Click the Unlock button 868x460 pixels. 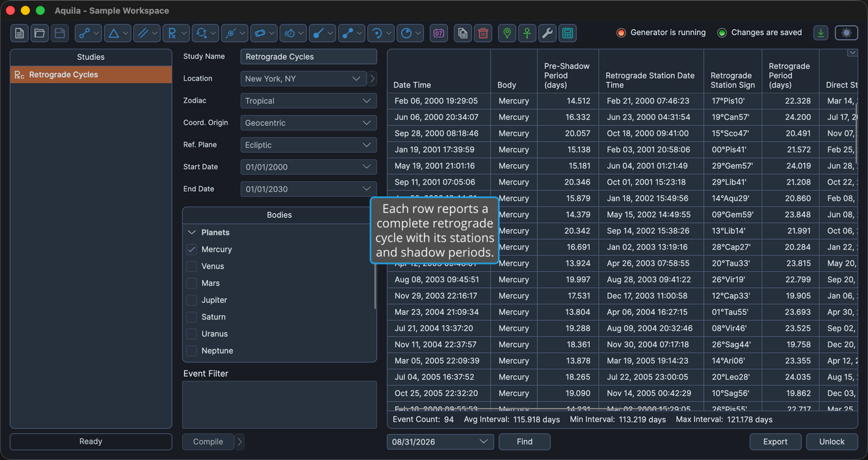click(832, 442)
